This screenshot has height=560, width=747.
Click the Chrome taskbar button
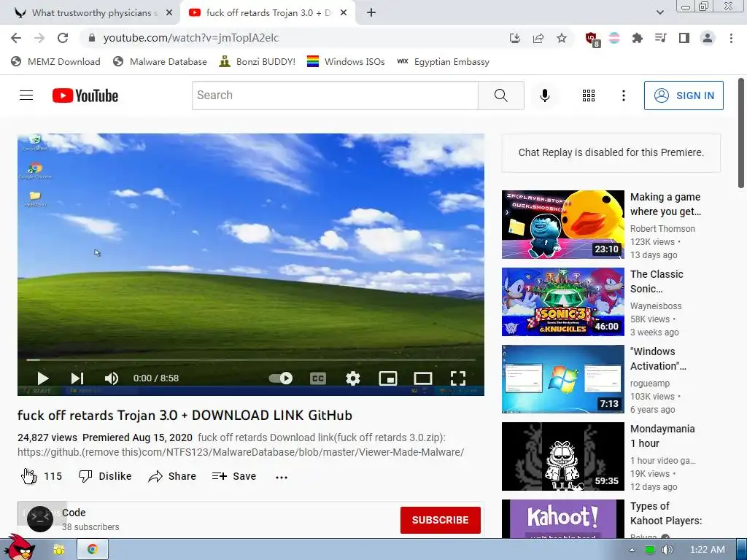[93, 550]
